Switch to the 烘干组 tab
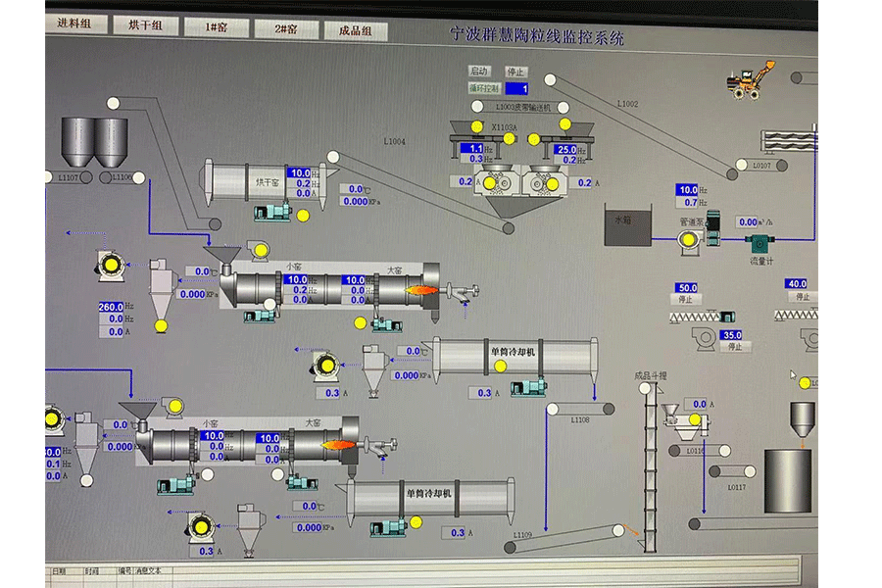The width and height of the screenshot is (882, 588). click(x=146, y=25)
